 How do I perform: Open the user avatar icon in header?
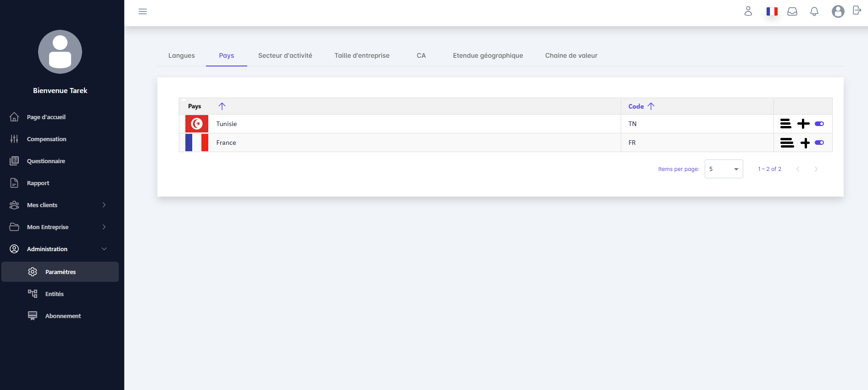point(838,11)
